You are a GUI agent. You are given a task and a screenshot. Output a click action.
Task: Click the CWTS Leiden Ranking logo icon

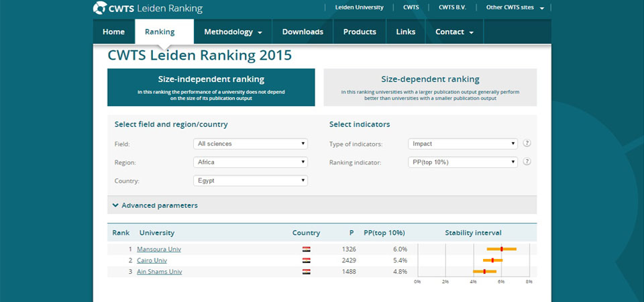tap(100, 8)
